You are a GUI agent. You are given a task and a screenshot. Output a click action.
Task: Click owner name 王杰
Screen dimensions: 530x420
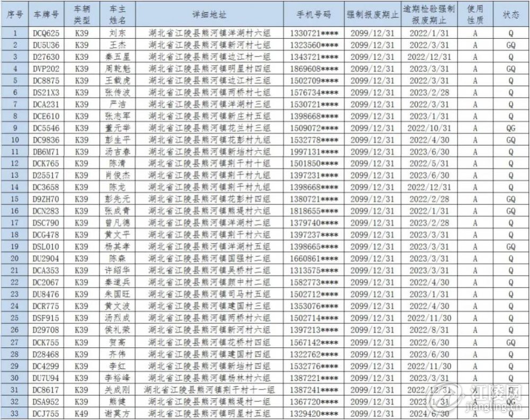[x=118, y=45]
